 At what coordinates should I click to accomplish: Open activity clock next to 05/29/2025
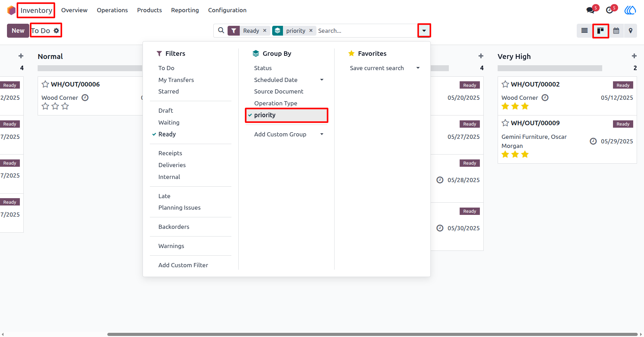[x=593, y=141]
